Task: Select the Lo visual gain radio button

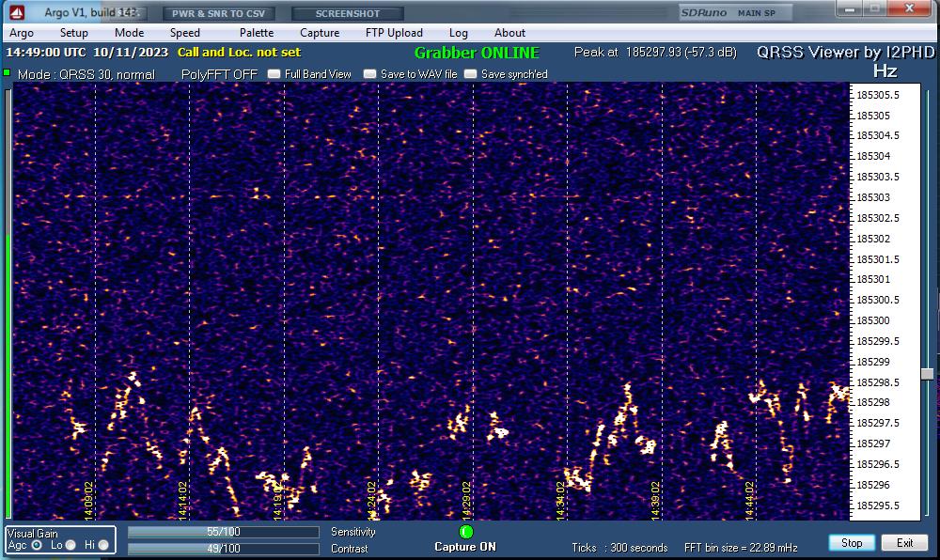Action: click(x=70, y=545)
